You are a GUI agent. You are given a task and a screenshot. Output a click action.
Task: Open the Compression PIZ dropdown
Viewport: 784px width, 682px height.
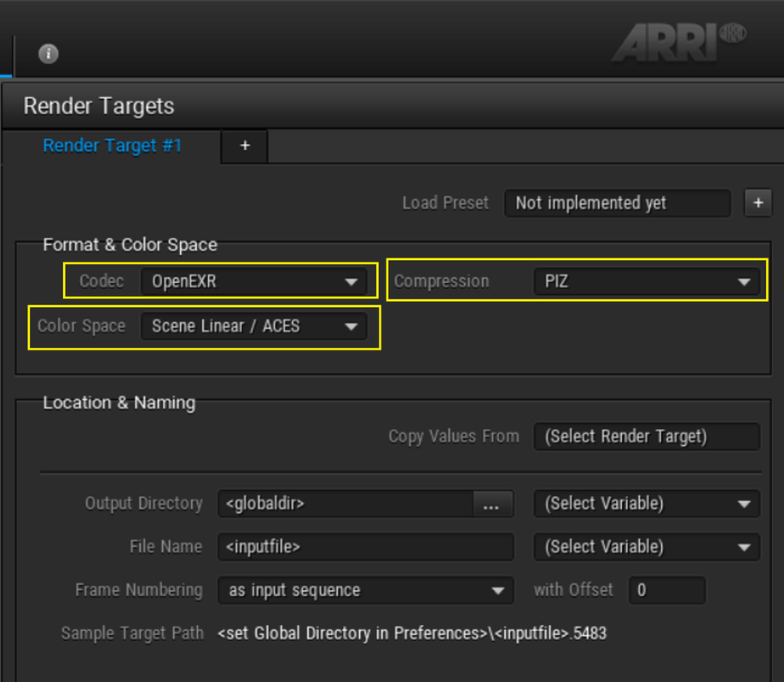pyautogui.click(x=647, y=281)
